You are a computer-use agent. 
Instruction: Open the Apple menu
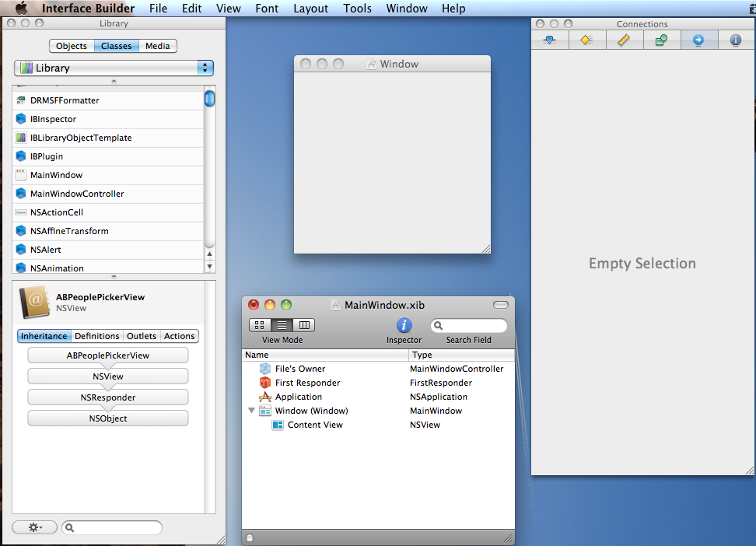click(x=21, y=9)
